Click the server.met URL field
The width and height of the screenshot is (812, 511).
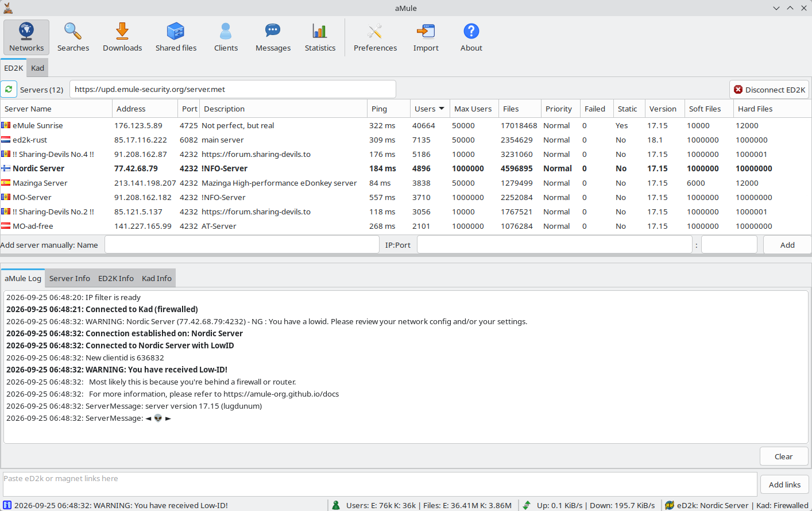pos(233,89)
